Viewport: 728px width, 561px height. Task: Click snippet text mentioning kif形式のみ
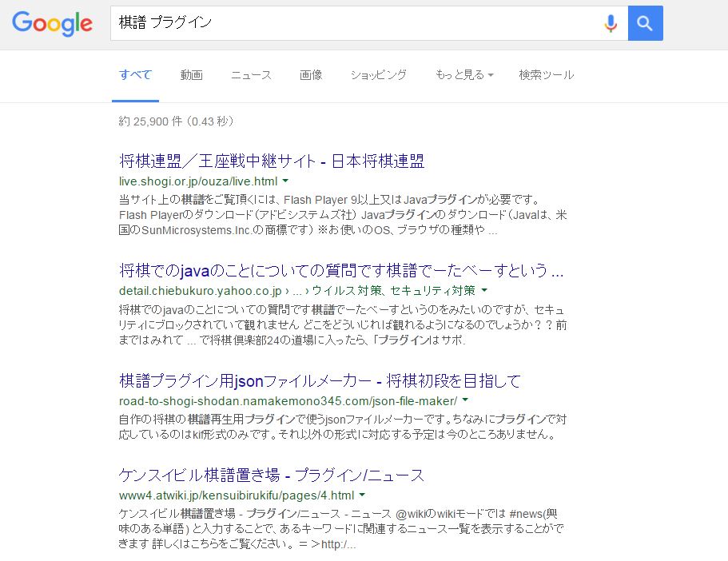(343, 427)
